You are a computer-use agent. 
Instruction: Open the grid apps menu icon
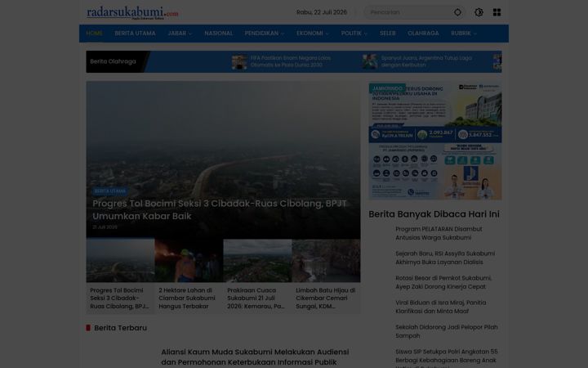[x=497, y=12]
